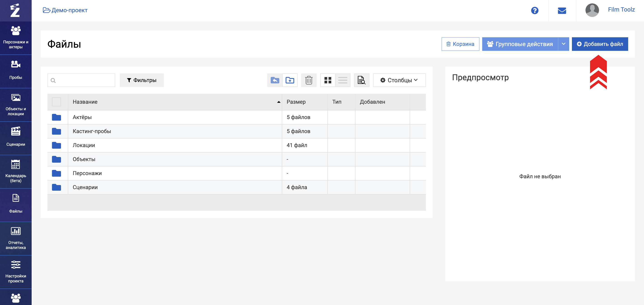Click the Кастинг-пробы folder icon
The image size is (644, 305).
[56, 131]
